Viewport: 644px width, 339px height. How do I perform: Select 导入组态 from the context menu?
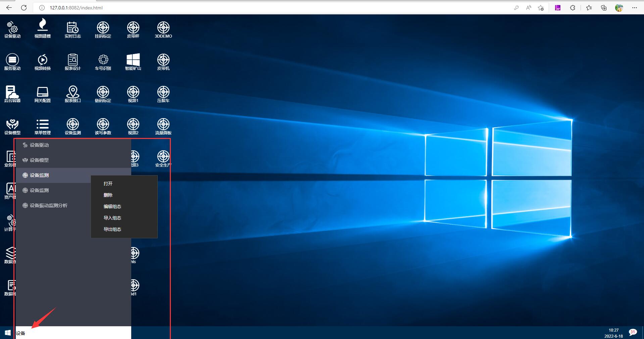click(124, 218)
